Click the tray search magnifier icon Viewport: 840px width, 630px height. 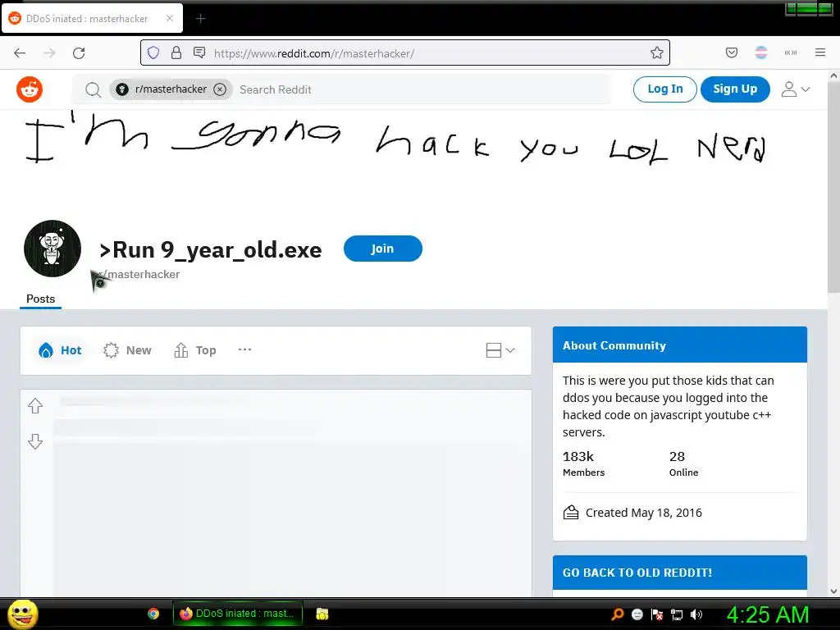pos(617,614)
